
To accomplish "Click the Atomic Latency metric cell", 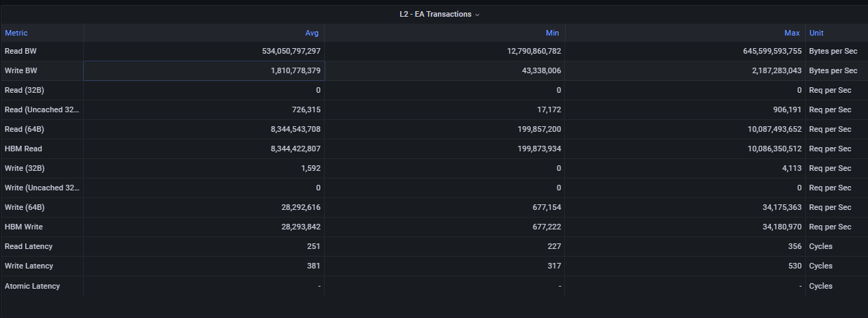I will (x=42, y=286).
